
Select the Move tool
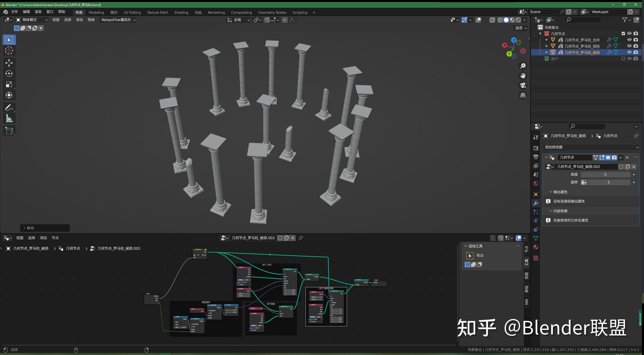9,63
